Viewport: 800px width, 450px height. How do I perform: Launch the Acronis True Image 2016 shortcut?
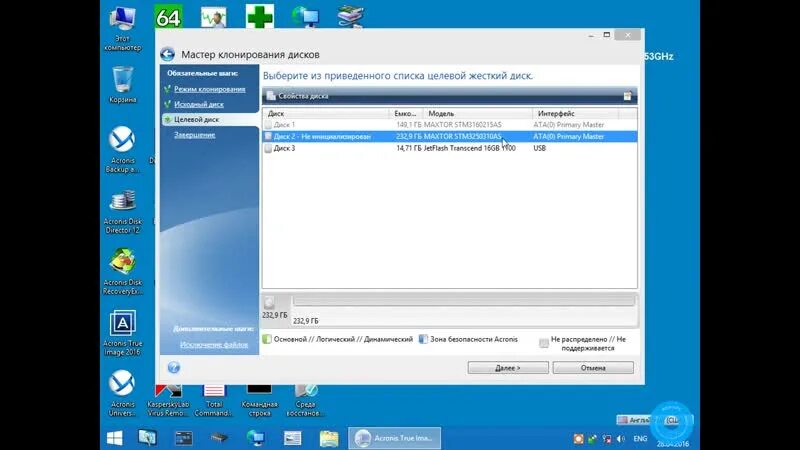(x=122, y=333)
